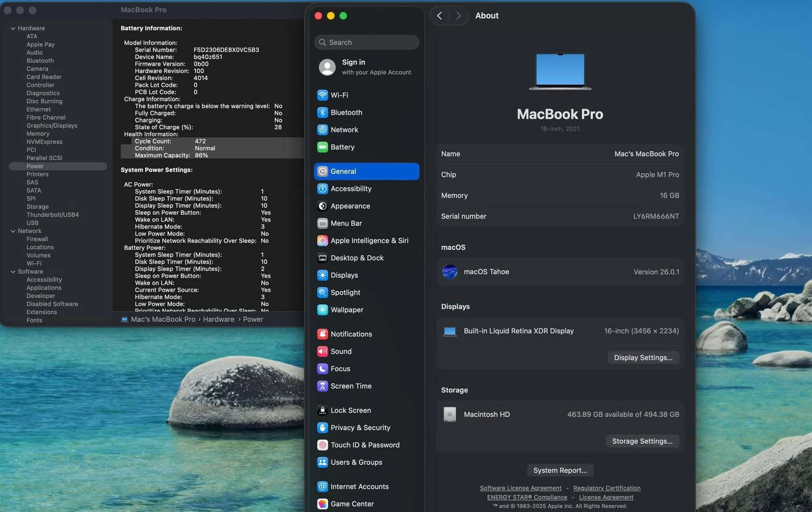Open the License Agreement link
This screenshot has height=512, width=812.
606,497
